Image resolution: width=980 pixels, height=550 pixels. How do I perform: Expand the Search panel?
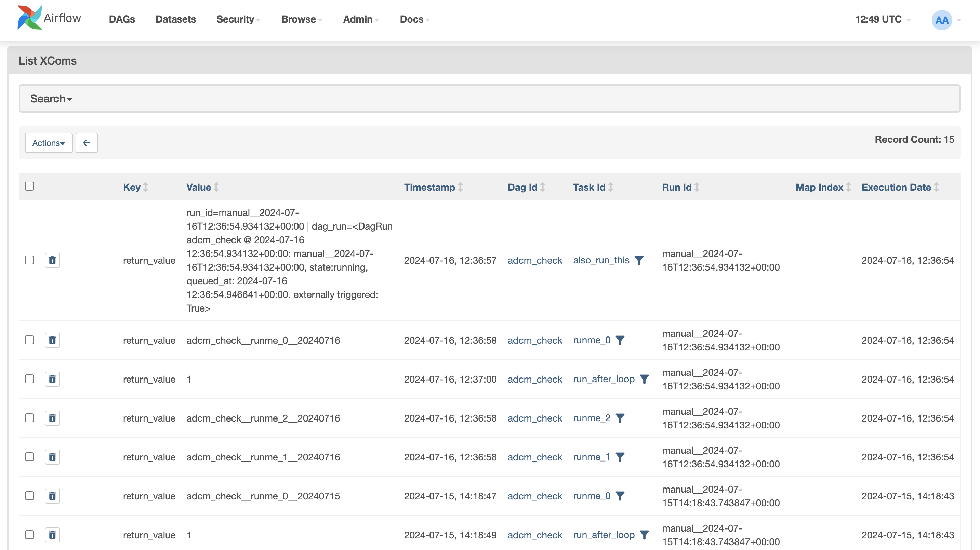point(51,98)
